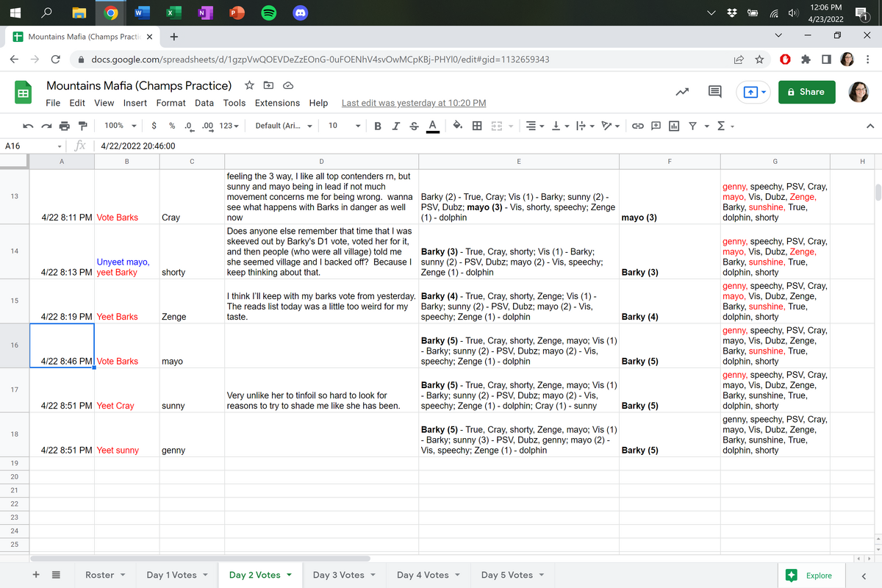Click the insert link icon
Screen dimensions: 882x588
point(638,126)
